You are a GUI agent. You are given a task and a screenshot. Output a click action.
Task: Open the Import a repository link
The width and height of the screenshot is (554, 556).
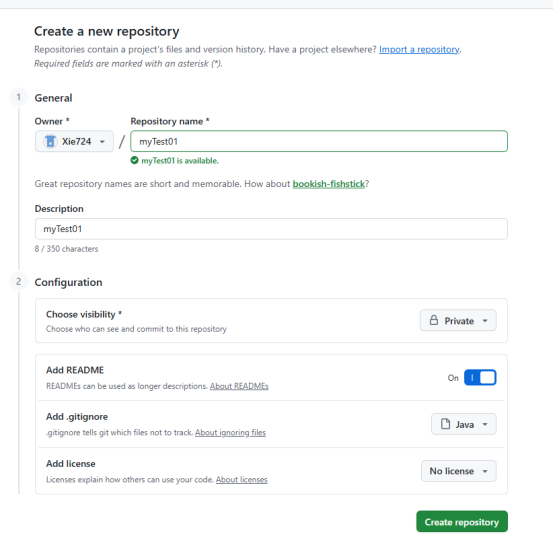click(419, 49)
